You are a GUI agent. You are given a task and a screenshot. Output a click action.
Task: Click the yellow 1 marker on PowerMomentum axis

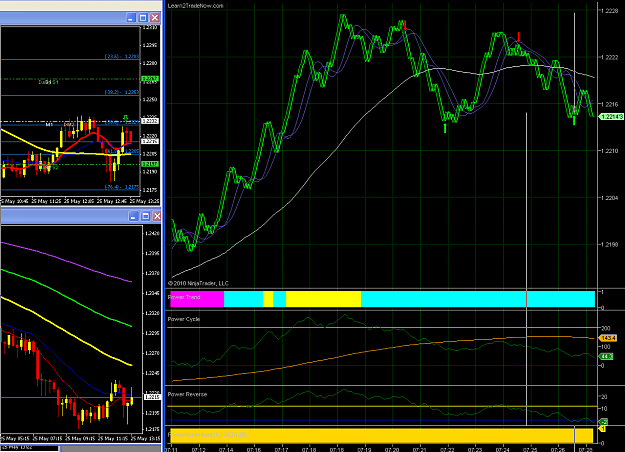click(603, 429)
